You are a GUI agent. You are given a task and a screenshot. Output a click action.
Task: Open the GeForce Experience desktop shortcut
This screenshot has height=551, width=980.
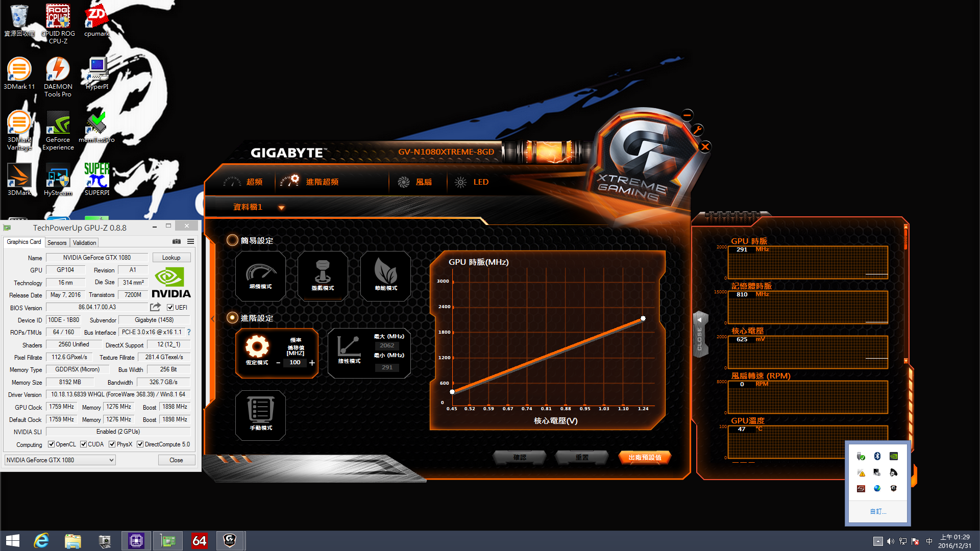tap(58, 131)
